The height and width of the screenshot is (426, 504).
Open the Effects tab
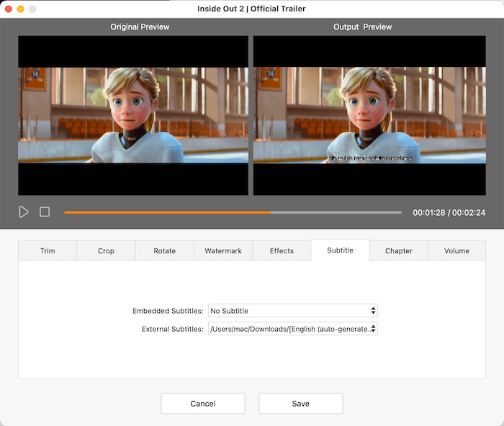coord(282,251)
